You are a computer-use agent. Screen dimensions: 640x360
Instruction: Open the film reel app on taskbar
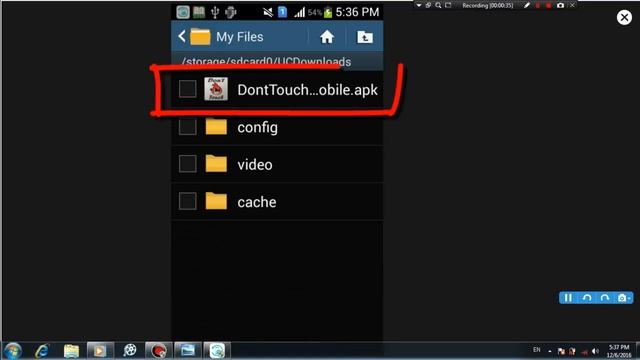pyautogui.click(x=130, y=351)
